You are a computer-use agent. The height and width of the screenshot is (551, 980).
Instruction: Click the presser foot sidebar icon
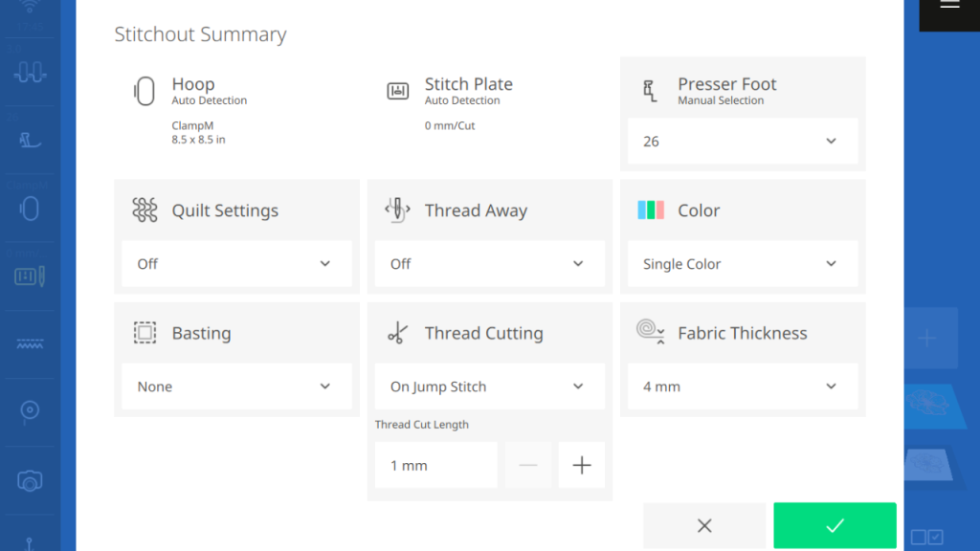click(x=30, y=140)
